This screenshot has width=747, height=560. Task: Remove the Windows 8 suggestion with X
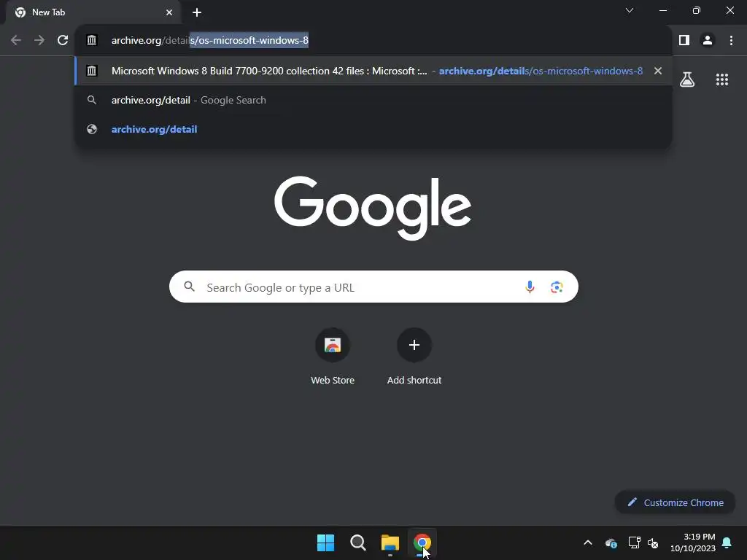(x=658, y=71)
